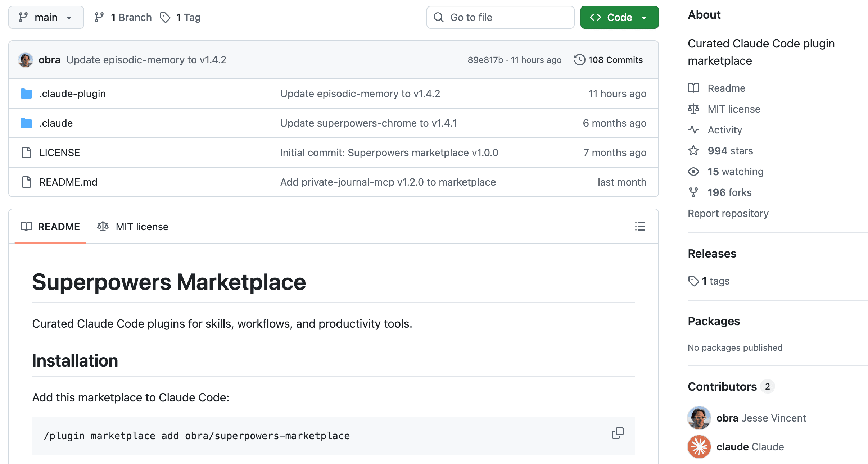
Task: Open commit 'Add private-journal-mcp v1.2.0 to marketplace'
Action: 388,182
